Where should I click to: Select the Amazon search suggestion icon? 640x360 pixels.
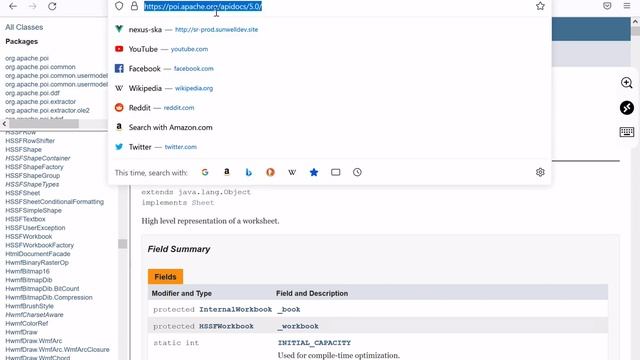(119, 127)
